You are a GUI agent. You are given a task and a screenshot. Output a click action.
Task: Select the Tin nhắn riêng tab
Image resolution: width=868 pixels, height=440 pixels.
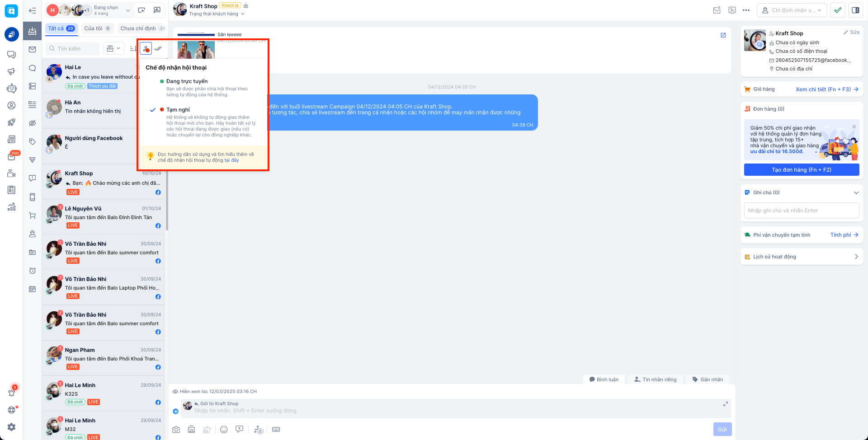click(656, 379)
